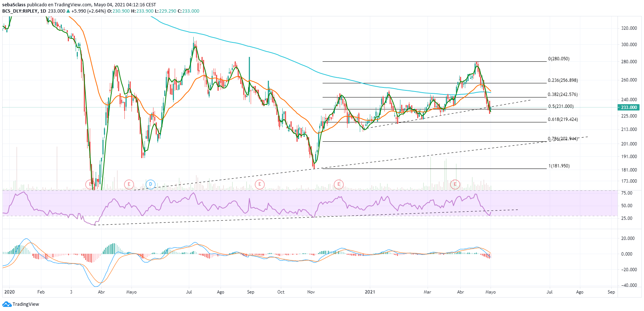This screenshot has height=311, width=644.
Task: Select the close value C:233.000
Action: point(188,11)
